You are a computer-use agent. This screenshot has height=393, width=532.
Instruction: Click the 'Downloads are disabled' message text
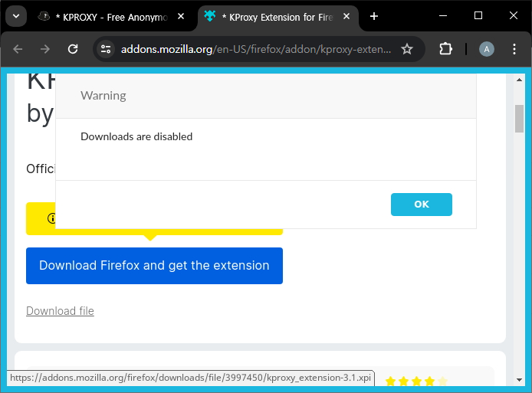pyautogui.click(x=136, y=136)
